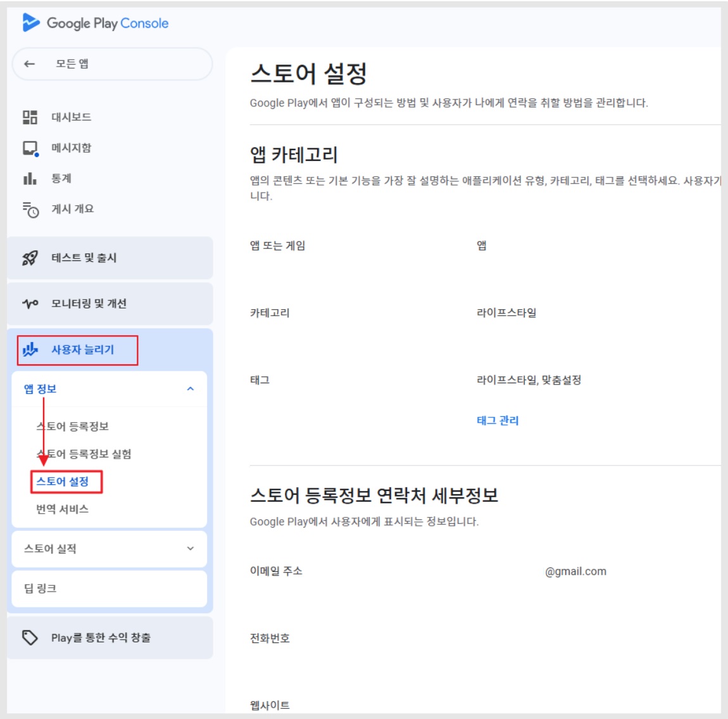Open 통계 in the sidebar
Screen dimensions: 728x719
(x=61, y=179)
